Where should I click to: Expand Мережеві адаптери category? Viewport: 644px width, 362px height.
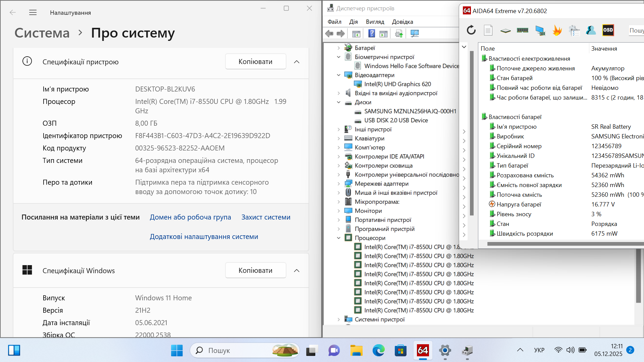pos(338,184)
